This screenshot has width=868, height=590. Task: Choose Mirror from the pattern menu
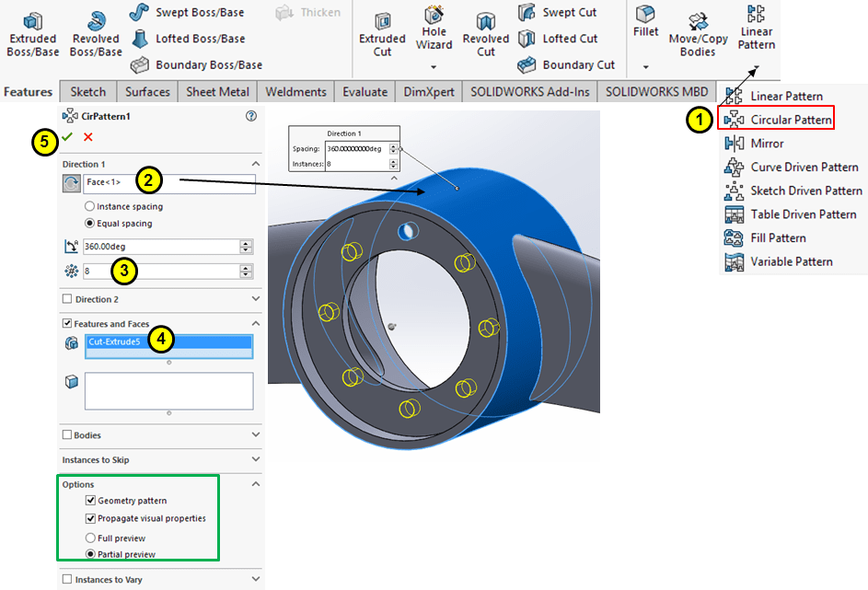(767, 144)
